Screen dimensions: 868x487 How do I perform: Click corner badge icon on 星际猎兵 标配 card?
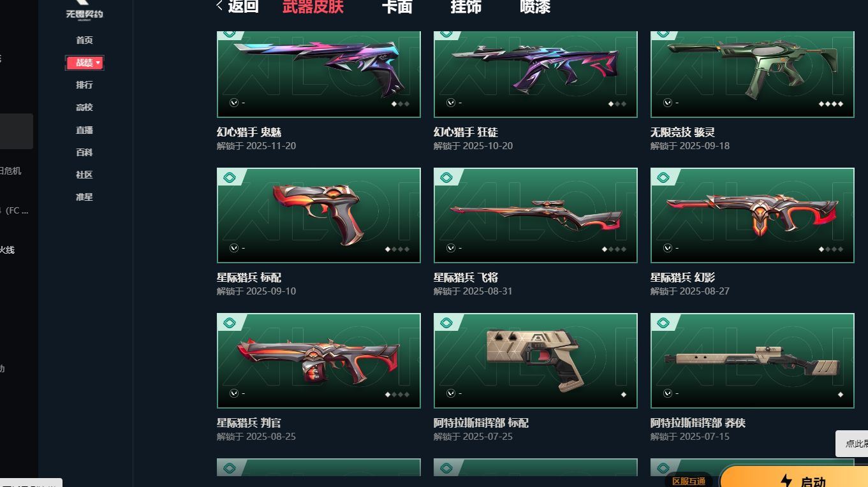(230, 178)
